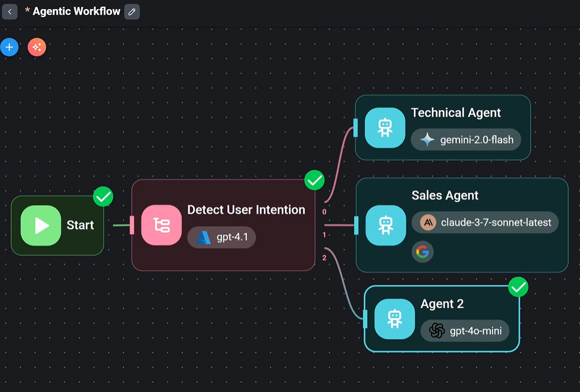The width and height of the screenshot is (580, 392).
Task: Click the input handle on Agent 2 node
Action: [365, 319]
